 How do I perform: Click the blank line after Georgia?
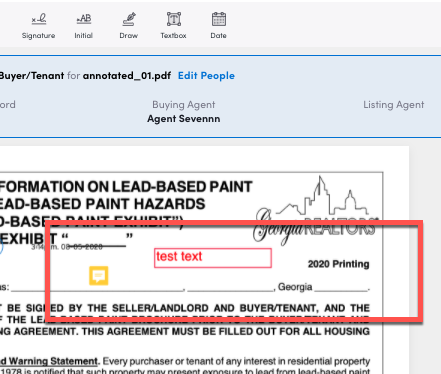coord(341,288)
